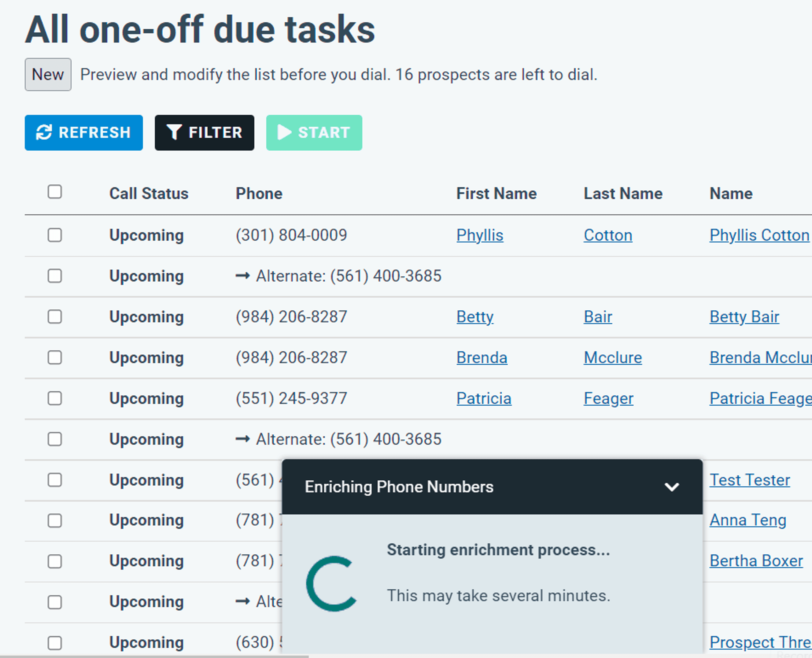
Task: Click the teal enrichment loading spinner
Action: 332,584
